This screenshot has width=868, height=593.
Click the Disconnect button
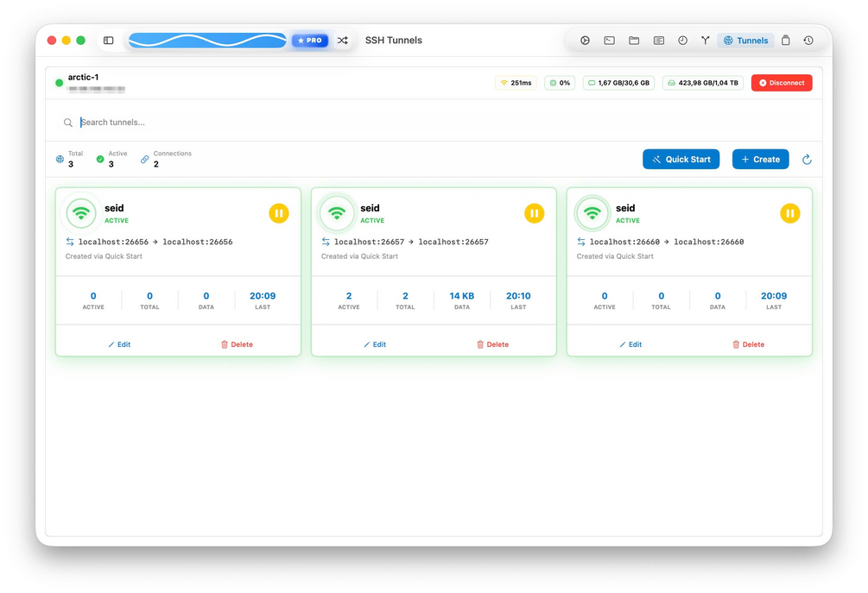[782, 83]
